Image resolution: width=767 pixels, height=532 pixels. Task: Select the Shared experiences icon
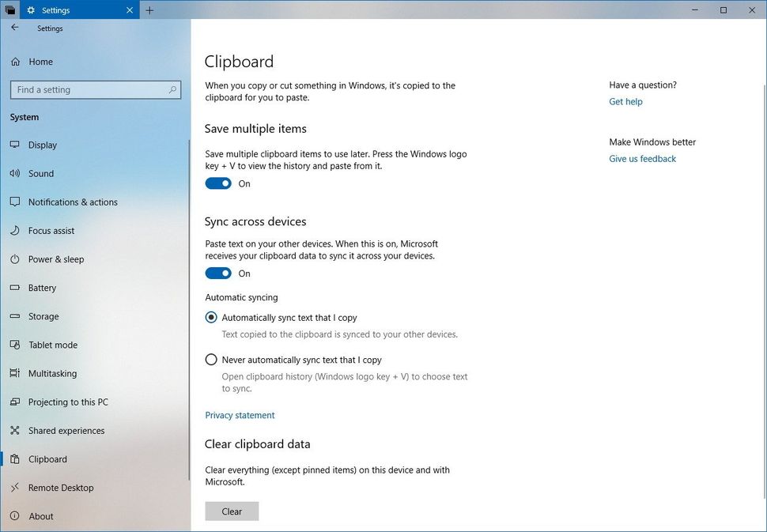17,430
